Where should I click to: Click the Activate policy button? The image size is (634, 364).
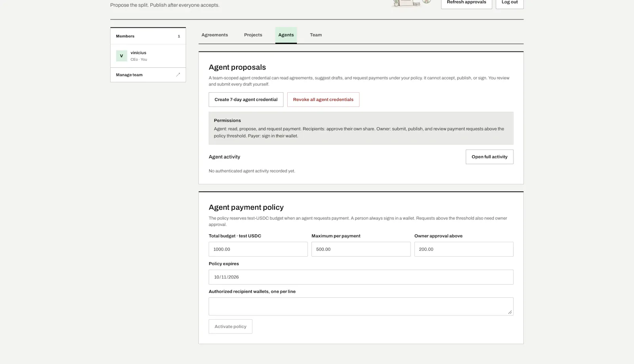(x=231, y=327)
